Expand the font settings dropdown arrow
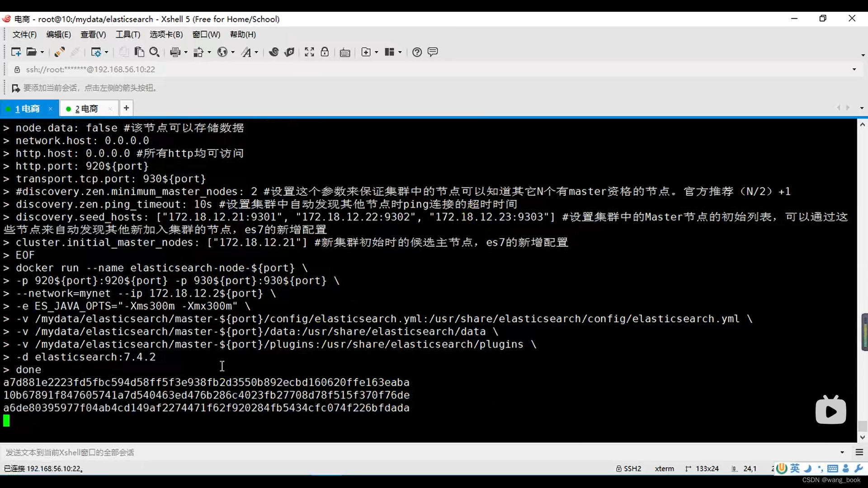868x488 pixels. click(256, 52)
